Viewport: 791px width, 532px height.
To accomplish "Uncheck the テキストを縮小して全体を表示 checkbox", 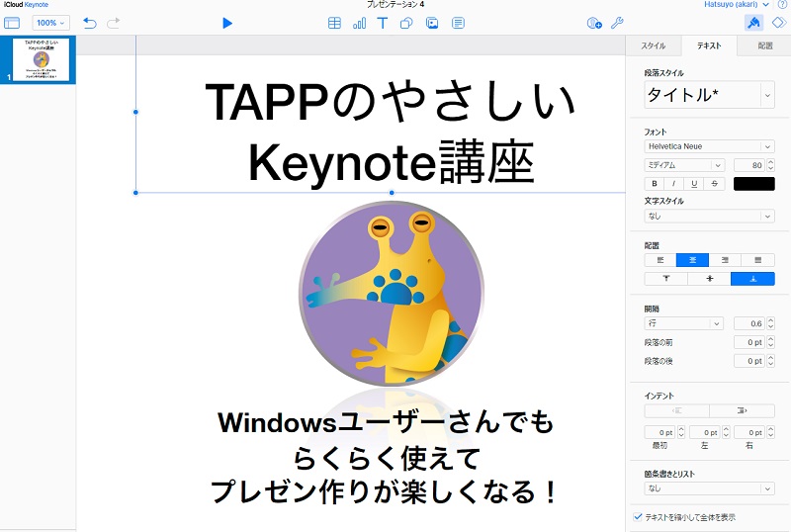I will 636,517.
